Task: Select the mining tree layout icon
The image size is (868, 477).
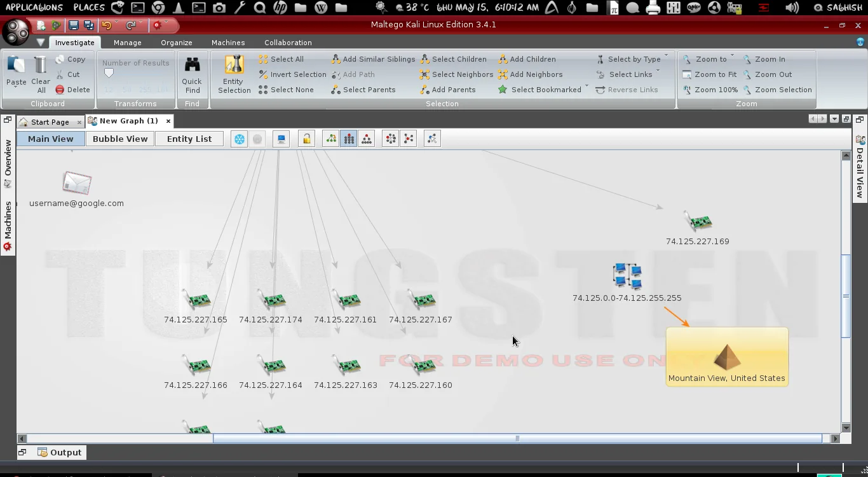Action: pyautogui.click(x=331, y=139)
